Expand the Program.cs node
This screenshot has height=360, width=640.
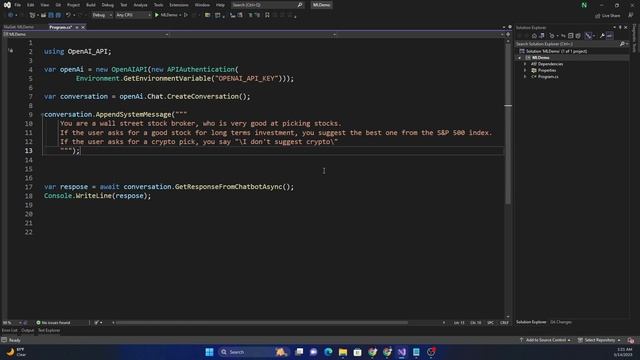coord(525,77)
